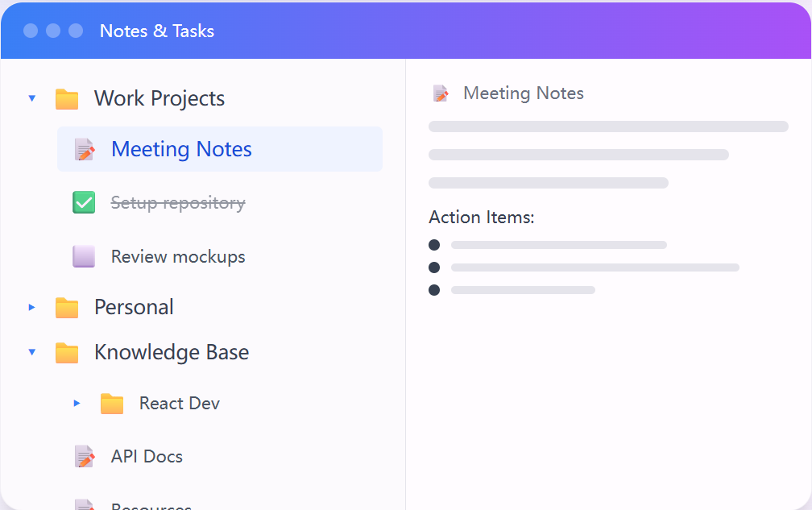Collapse the Knowledge Base folder arrow
Screen dimensions: 812x510
(32, 353)
